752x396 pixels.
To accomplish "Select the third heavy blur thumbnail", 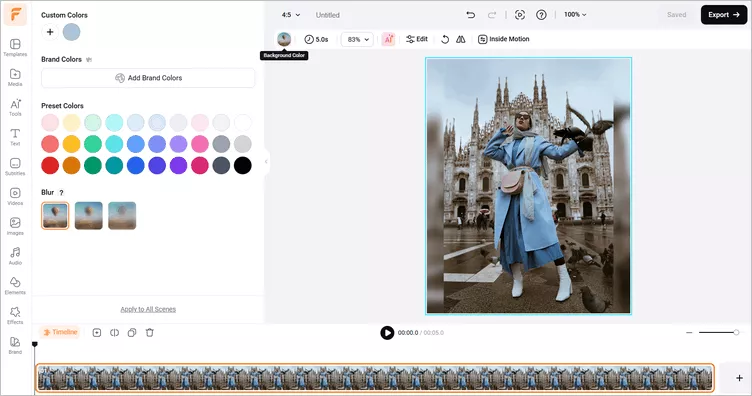I will (122, 216).
